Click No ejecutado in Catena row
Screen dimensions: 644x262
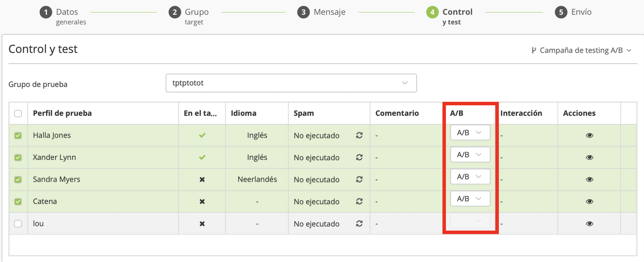[316, 202]
